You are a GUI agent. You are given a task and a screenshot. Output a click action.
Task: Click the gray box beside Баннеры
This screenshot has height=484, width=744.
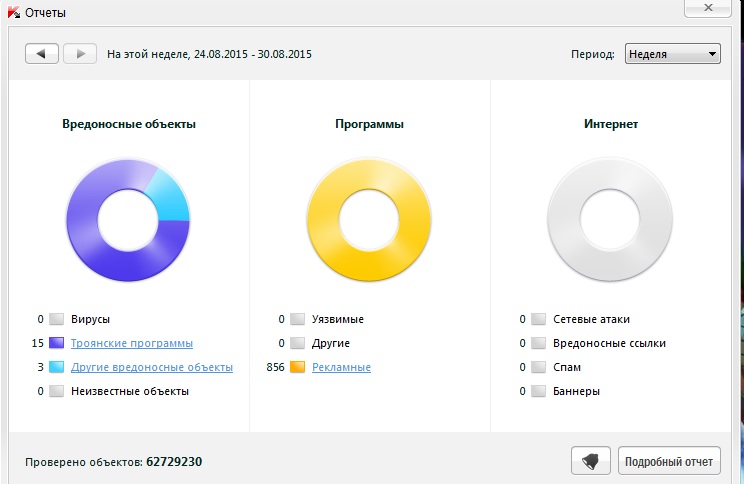[538, 391]
